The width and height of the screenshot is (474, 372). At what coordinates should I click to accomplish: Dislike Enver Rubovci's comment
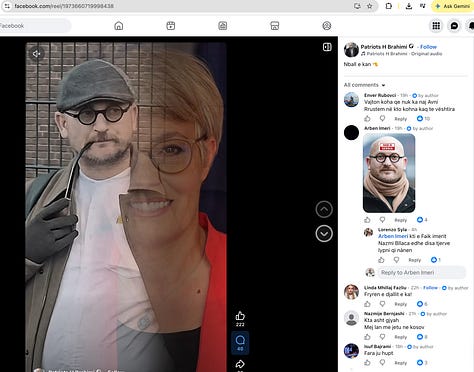click(382, 118)
